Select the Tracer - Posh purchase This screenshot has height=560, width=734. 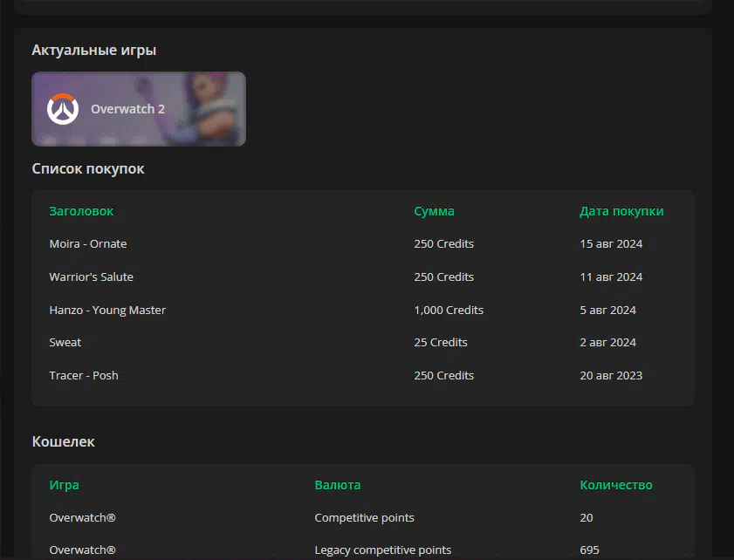pyautogui.click(x=363, y=376)
